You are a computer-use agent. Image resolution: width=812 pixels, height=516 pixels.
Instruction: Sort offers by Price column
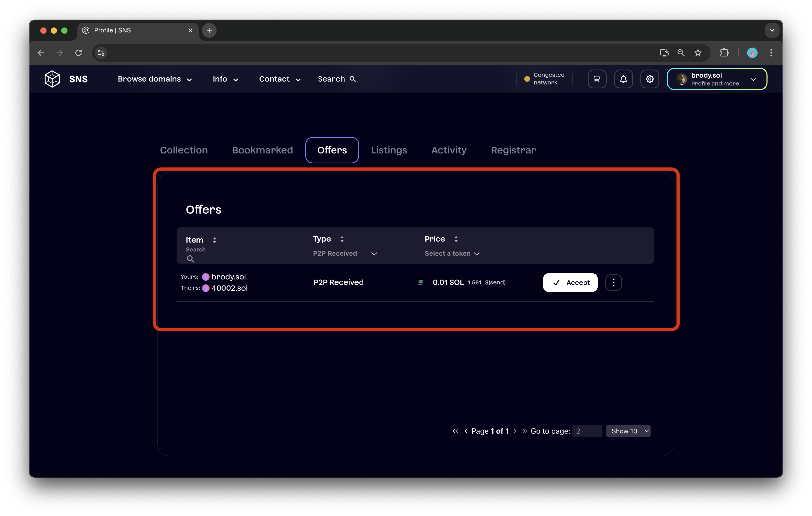456,239
